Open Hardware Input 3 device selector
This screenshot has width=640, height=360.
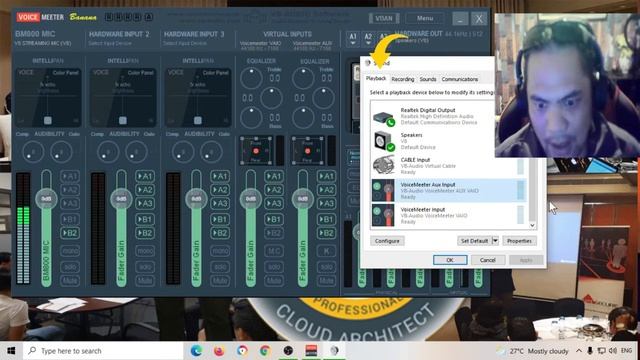(x=184, y=43)
